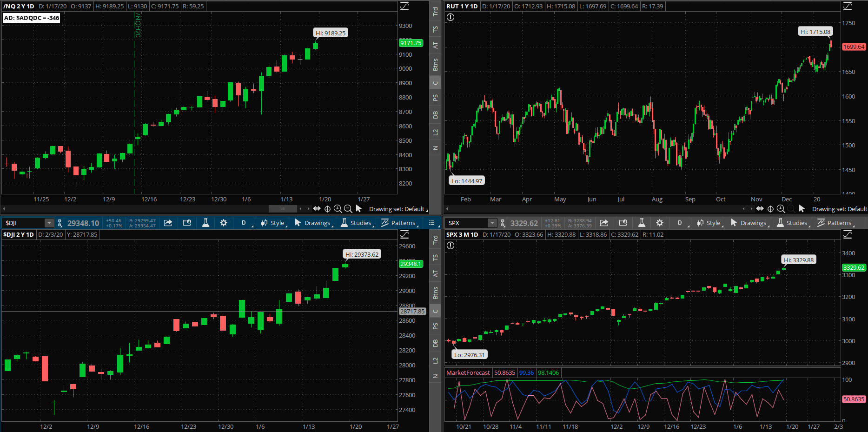Toggle the Btns sidebar tab on /NQ chart
This screenshot has height=432, width=868.
tap(435, 65)
